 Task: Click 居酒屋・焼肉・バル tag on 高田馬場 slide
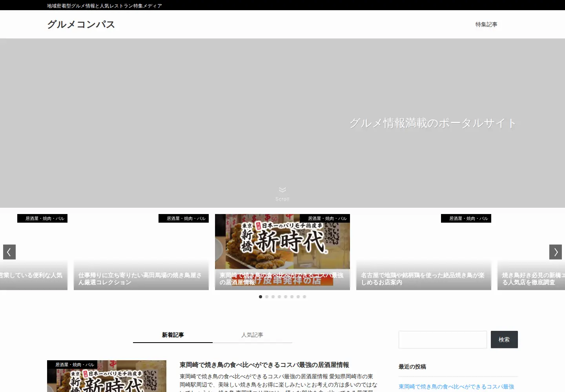(x=184, y=218)
